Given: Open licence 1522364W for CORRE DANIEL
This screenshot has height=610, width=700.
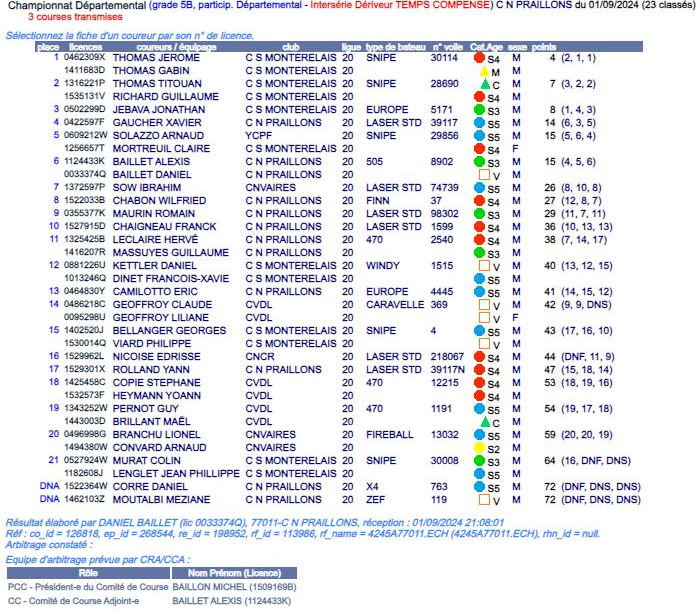Looking at the screenshot, I should click(86, 486).
